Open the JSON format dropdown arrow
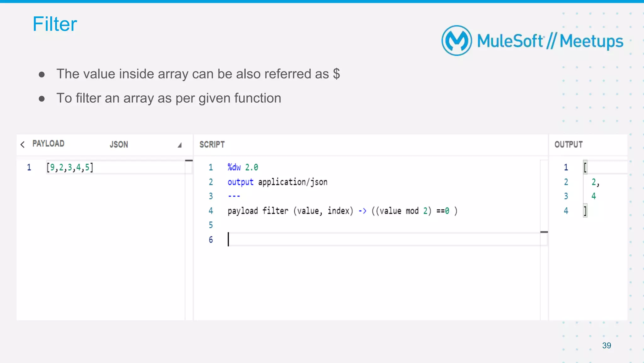The width and height of the screenshot is (644, 363). 180,145
